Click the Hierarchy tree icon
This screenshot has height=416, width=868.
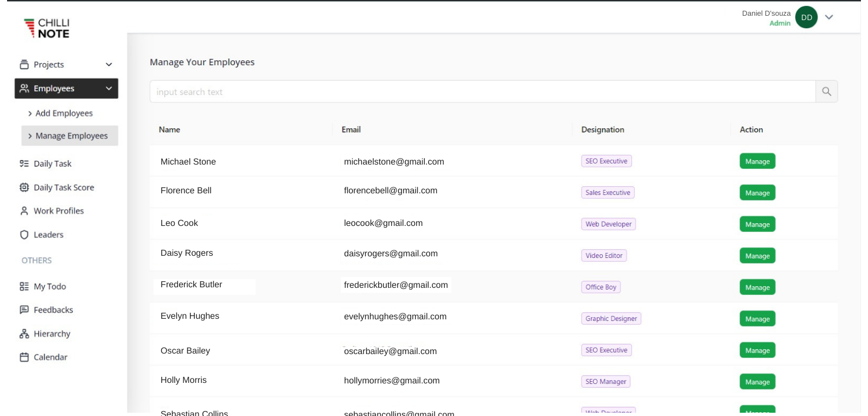click(24, 334)
